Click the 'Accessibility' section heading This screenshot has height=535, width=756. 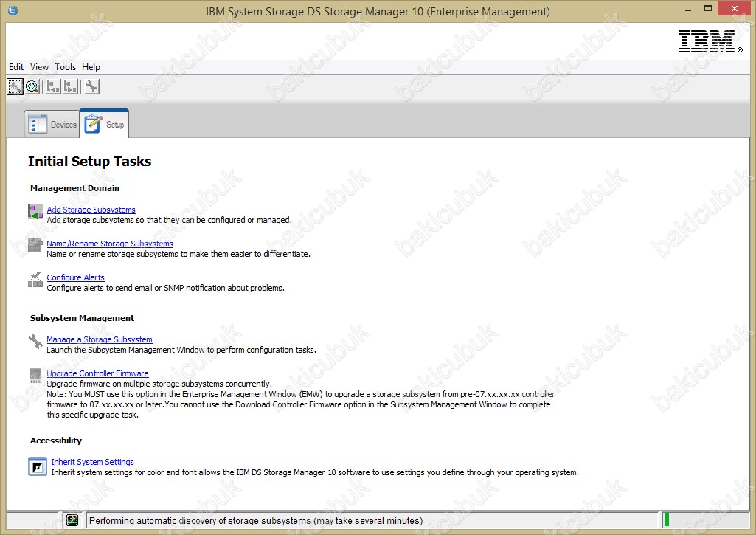coord(56,441)
